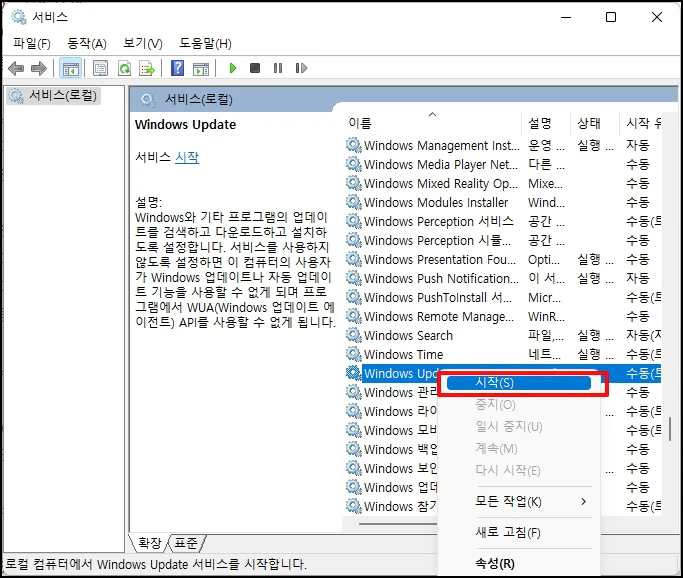Toggle the show/hide console tree icon
The width and height of the screenshot is (683, 578).
70,68
